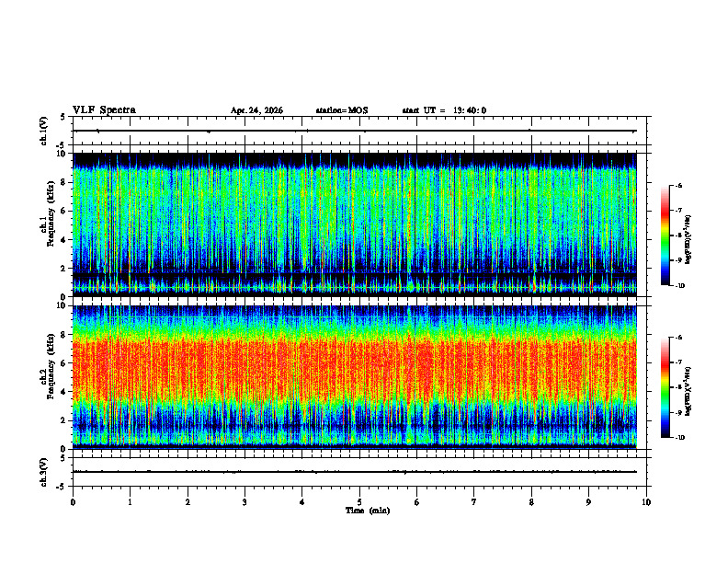Click the ch.2 spectrogram color bar
Screen dimensions: 728x563
665,387
